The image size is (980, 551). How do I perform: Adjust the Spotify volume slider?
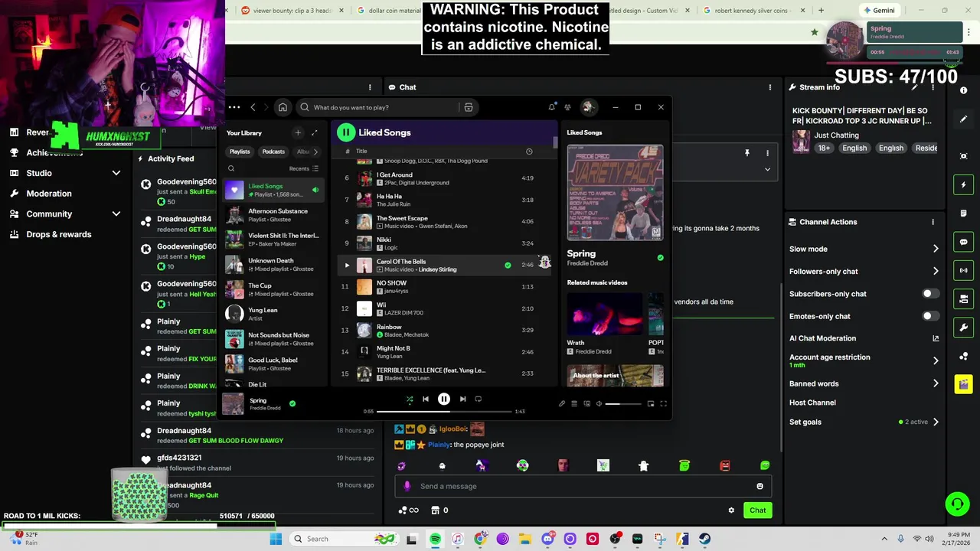click(x=623, y=404)
